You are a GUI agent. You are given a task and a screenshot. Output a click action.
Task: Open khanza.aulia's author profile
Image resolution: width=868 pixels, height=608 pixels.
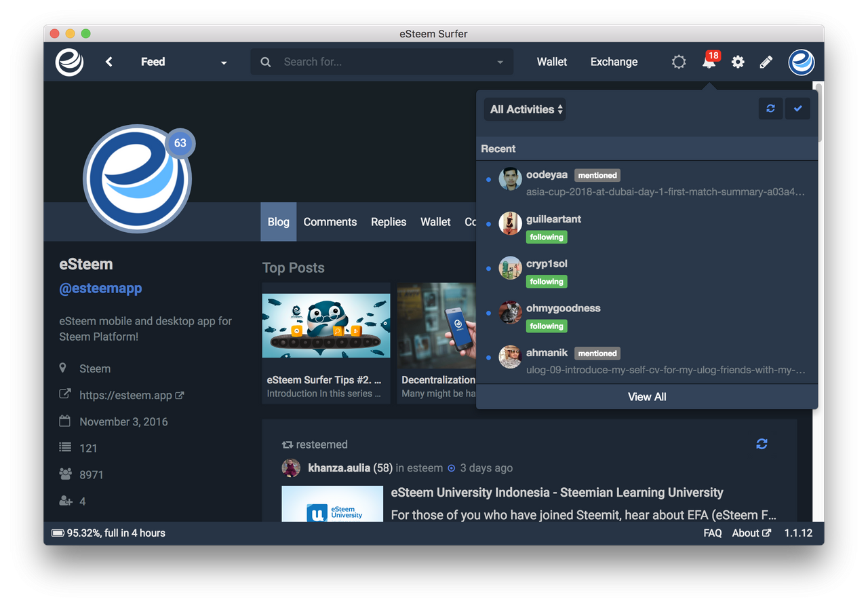(x=339, y=468)
